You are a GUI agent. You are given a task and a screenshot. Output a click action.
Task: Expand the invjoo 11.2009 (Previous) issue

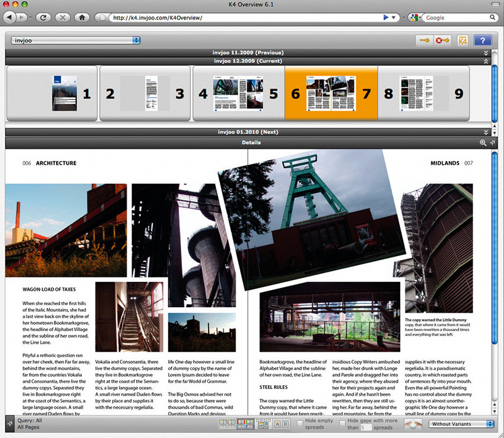[486, 53]
